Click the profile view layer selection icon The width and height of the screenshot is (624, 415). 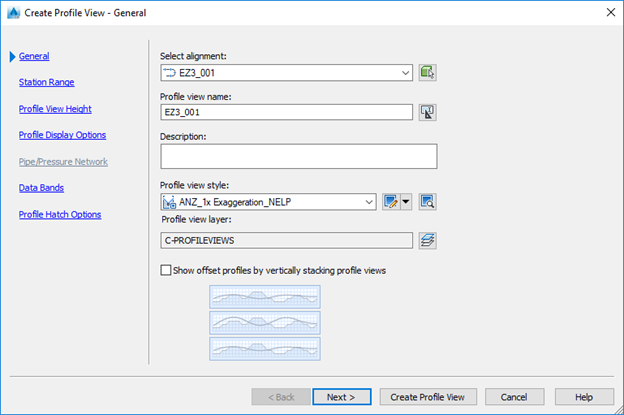coord(428,240)
